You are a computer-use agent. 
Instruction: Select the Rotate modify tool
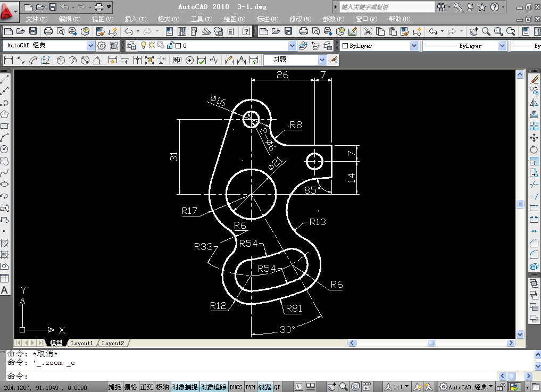[x=534, y=149]
